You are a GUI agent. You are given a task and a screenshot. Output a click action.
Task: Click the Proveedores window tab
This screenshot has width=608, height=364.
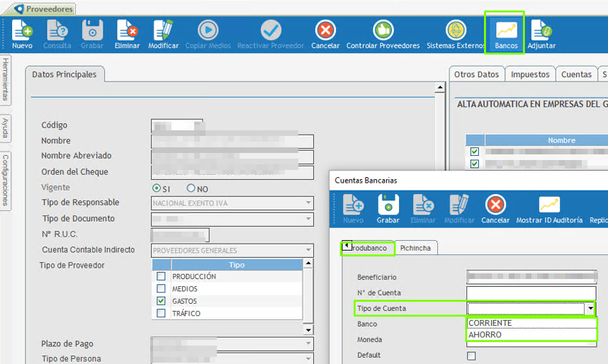point(44,9)
